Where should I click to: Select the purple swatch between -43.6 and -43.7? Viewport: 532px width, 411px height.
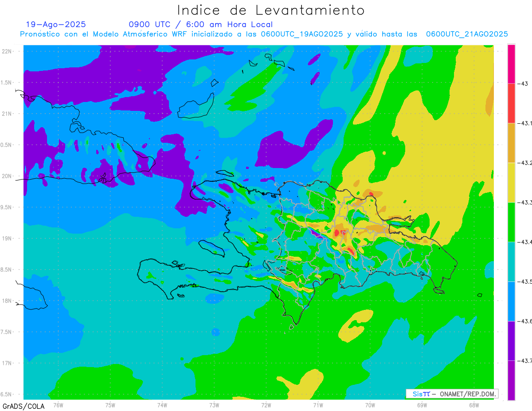coord(511,341)
